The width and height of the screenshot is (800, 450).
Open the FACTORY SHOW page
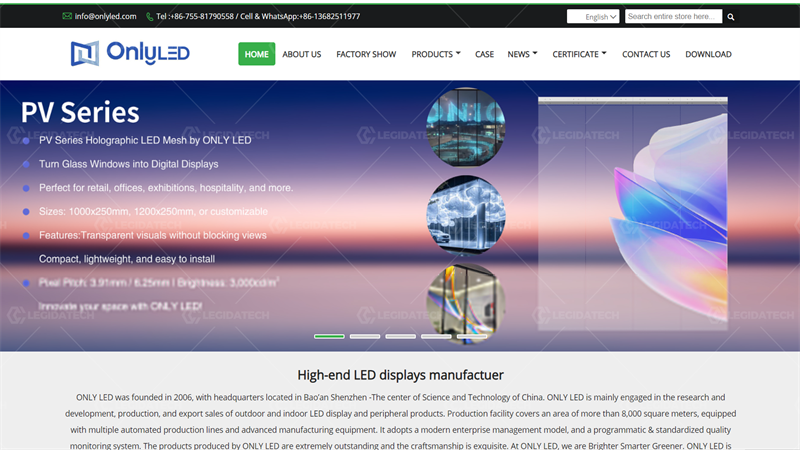tap(366, 54)
